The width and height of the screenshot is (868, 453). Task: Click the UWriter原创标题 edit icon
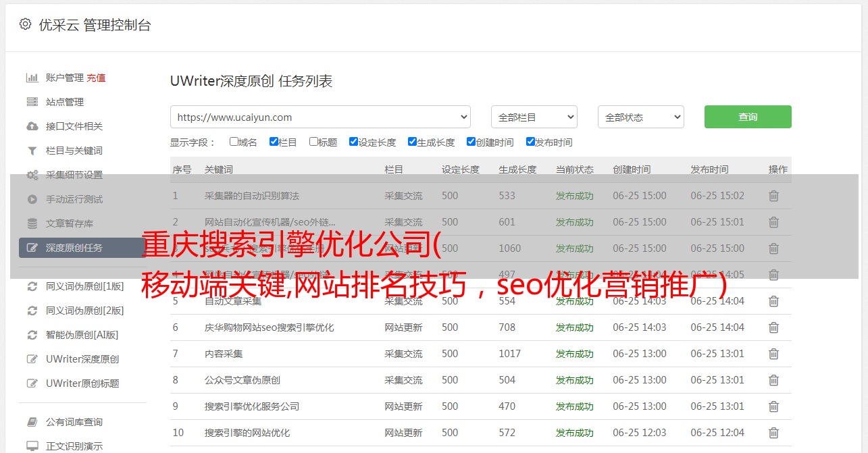pos(32,383)
